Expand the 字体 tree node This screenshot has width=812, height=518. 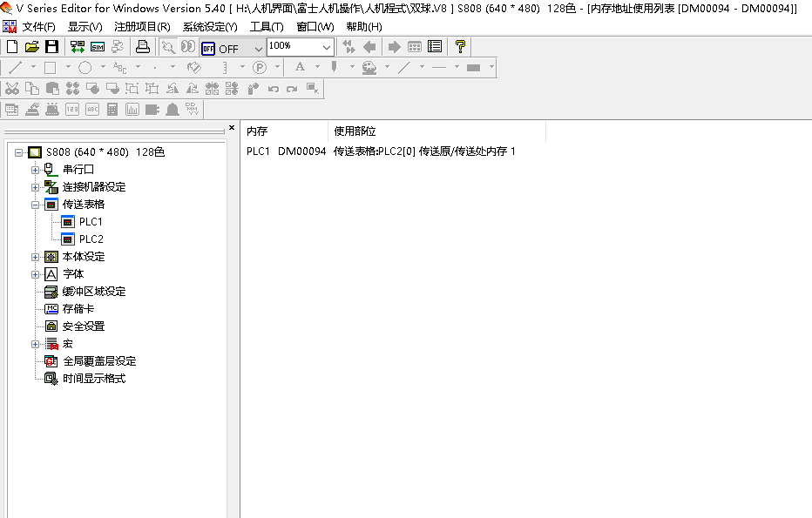(36, 274)
